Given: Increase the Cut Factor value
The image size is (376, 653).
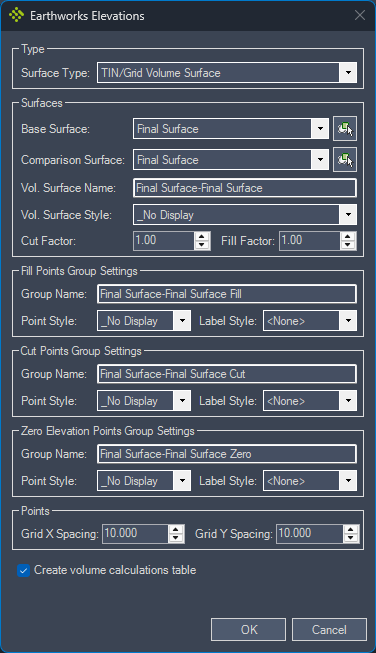Looking at the screenshot, I should (202, 236).
